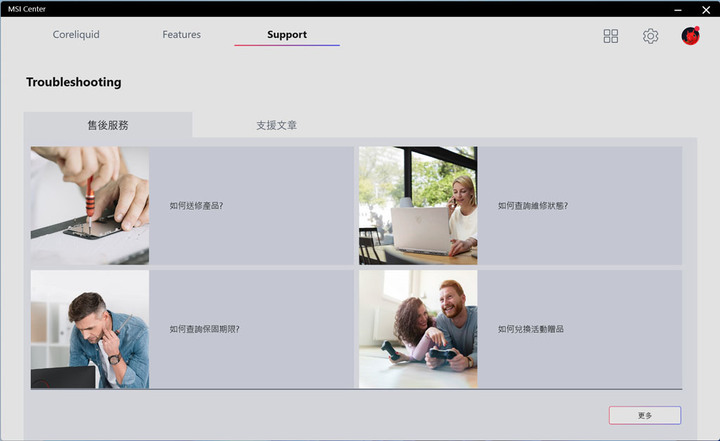Click the screwdriver repair thumbnail
Screen dimensions: 720x441
click(90, 205)
